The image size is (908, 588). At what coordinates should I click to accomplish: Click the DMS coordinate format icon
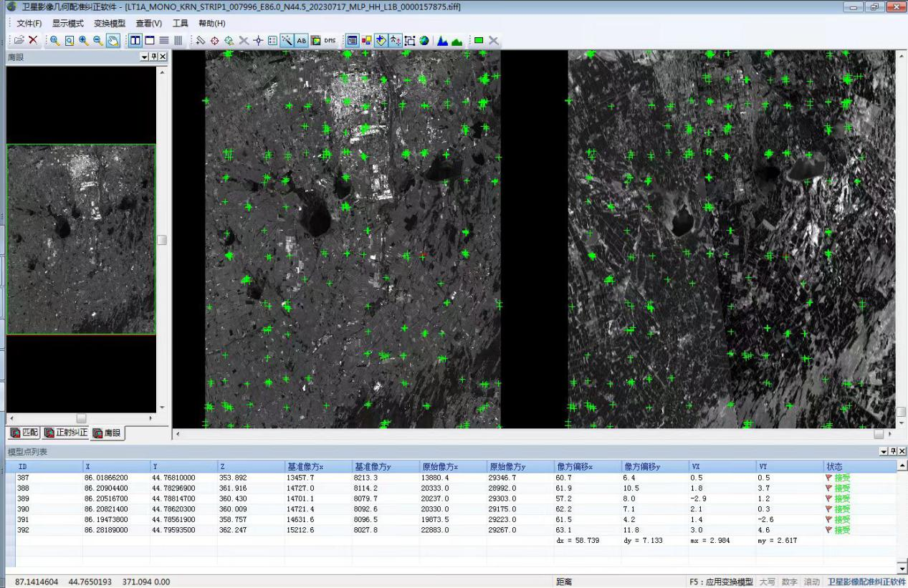click(x=330, y=41)
